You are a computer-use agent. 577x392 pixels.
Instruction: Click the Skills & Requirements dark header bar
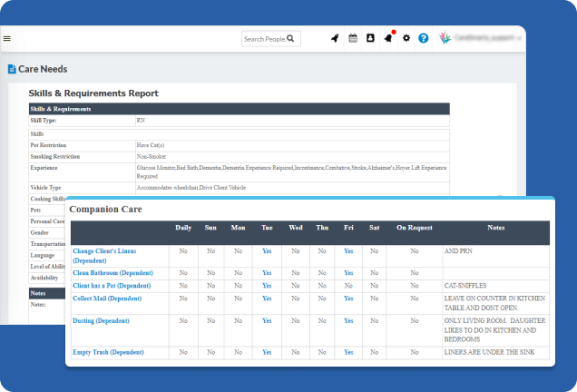click(x=240, y=109)
